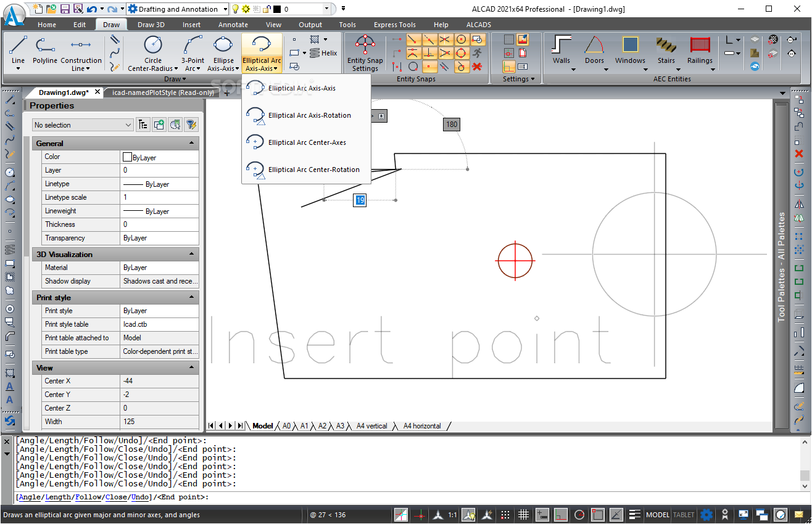Choose Elliptical Arc Center-Rotation from menu

(x=307, y=170)
